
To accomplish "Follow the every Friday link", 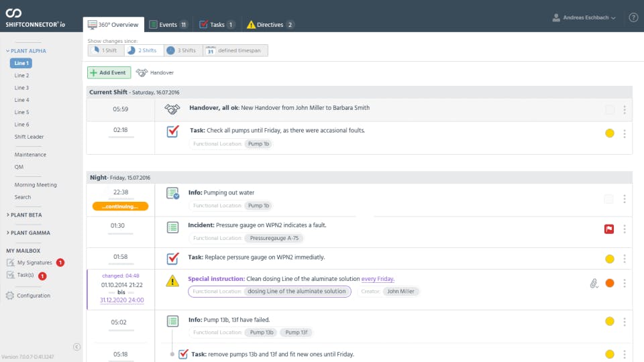I will click(378, 279).
